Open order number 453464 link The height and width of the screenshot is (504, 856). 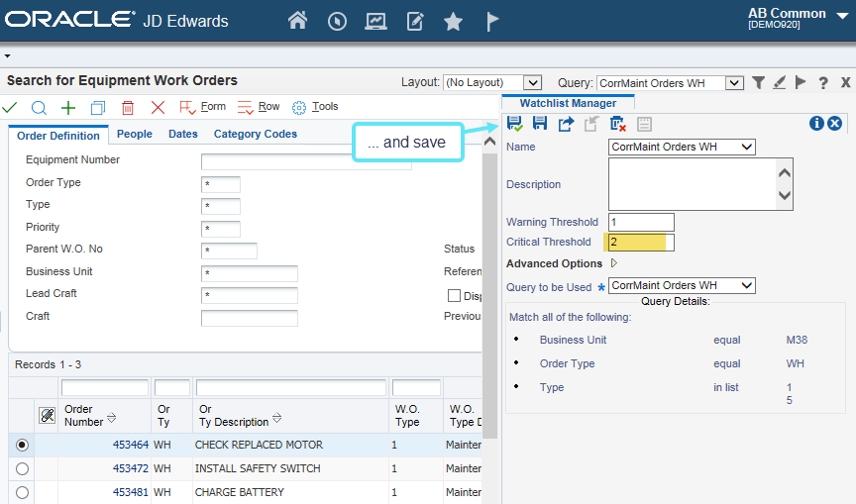click(x=131, y=446)
